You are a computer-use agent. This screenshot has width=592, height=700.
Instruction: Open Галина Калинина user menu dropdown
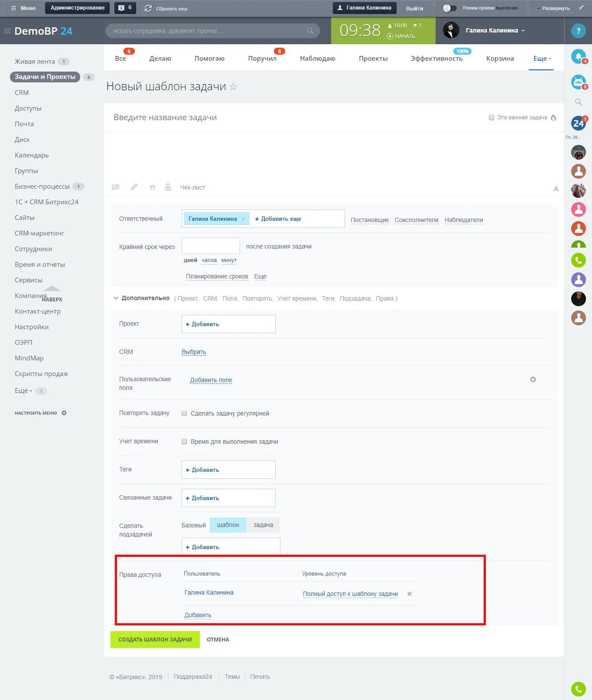click(495, 30)
